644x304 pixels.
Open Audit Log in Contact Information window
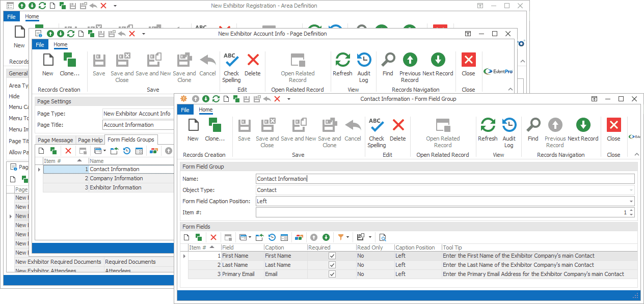(x=509, y=132)
